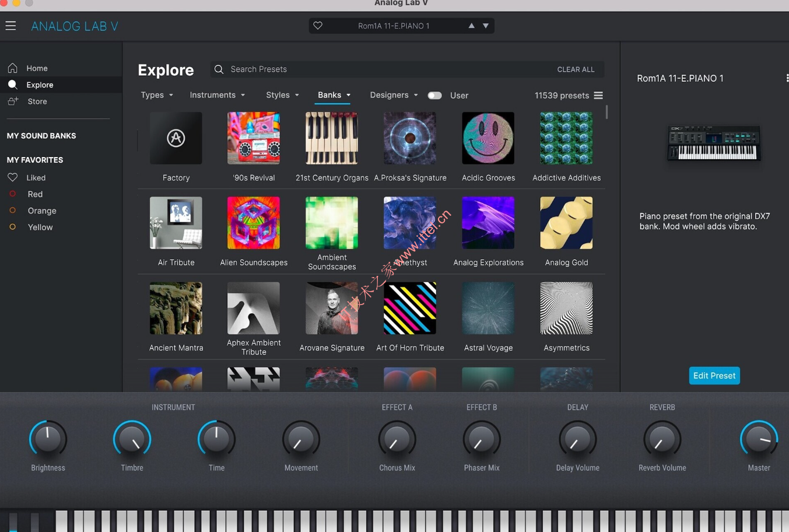Click the Edit Preset button
The image size is (789, 532).
(x=714, y=376)
